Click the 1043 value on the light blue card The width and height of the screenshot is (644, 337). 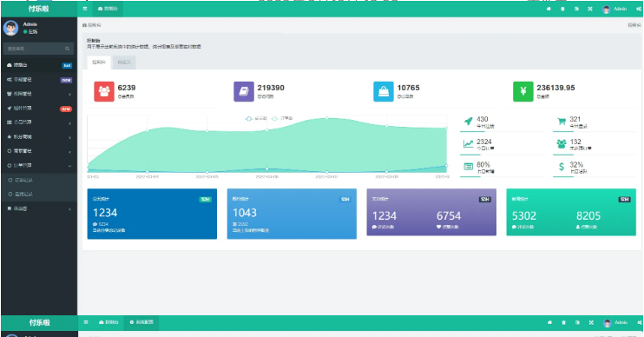pyautogui.click(x=245, y=213)
